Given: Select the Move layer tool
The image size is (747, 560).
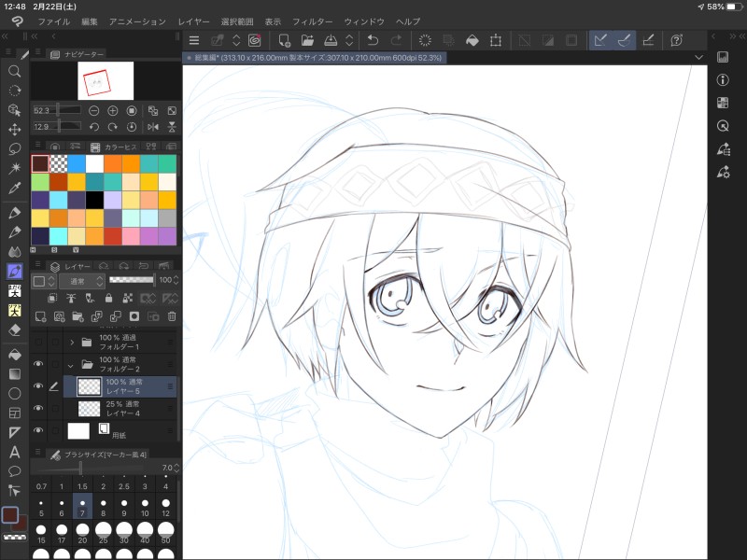Looking at the screenshot, I should click(x=15, y=130).
